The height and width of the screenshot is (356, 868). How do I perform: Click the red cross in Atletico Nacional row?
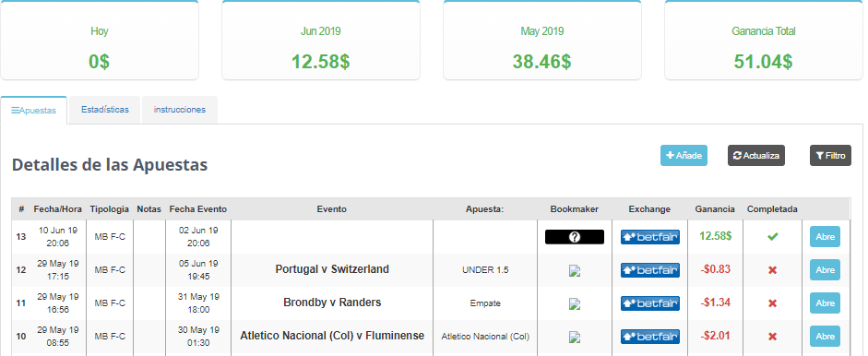click(772, 337)
